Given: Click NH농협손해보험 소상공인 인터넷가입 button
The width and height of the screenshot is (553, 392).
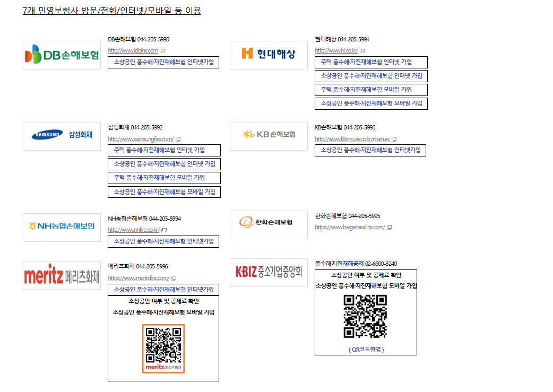Looking at the screenshot, I should (x=163, y=241).
